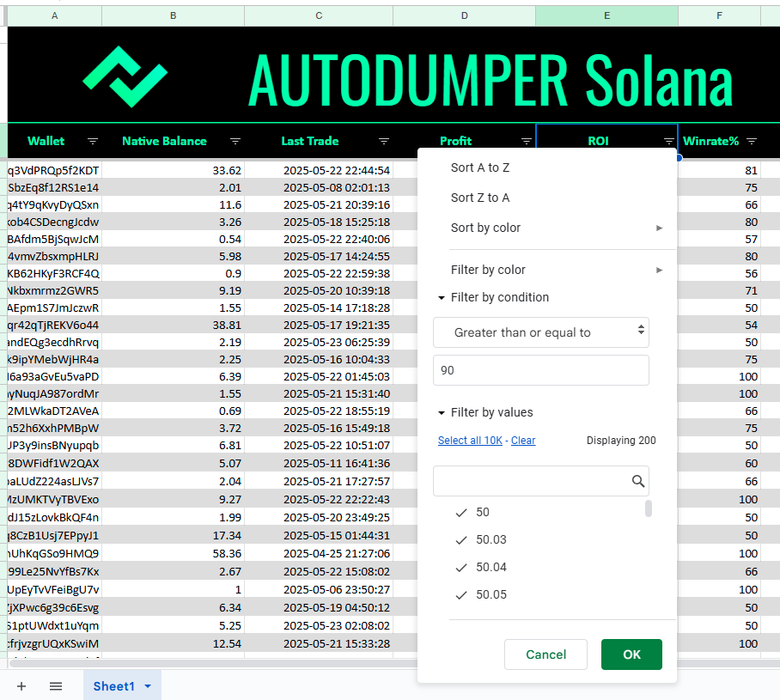Open the Profit column filter icon

point(527,142)
